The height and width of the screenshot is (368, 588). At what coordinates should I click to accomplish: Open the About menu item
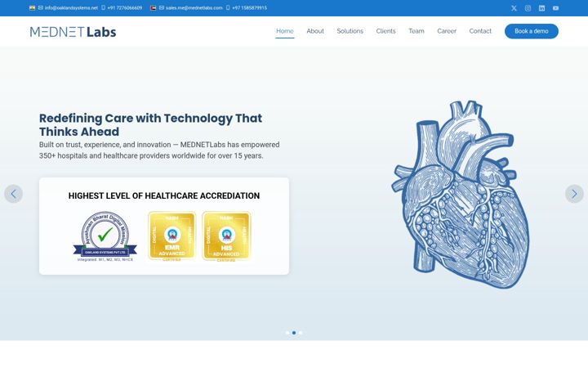pyautogui.click(x=315, y=31)
